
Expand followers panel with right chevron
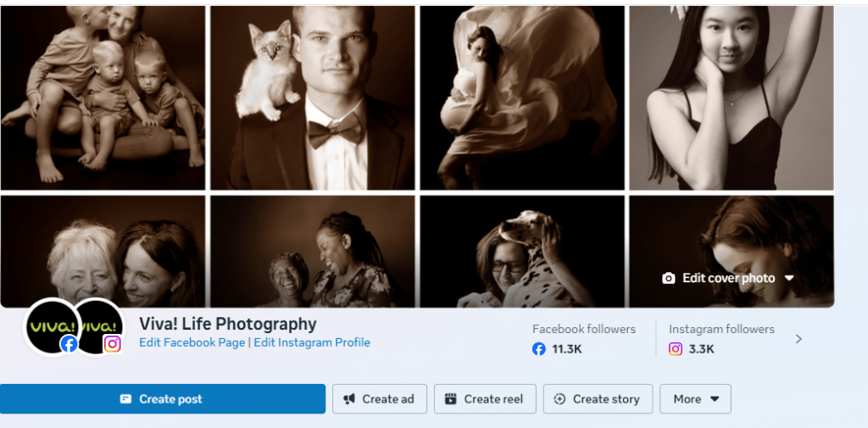pyautogui.click(x=798, y=339)
